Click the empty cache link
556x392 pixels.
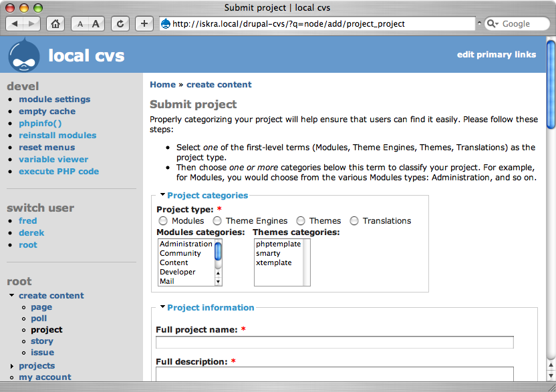[47, 112]
